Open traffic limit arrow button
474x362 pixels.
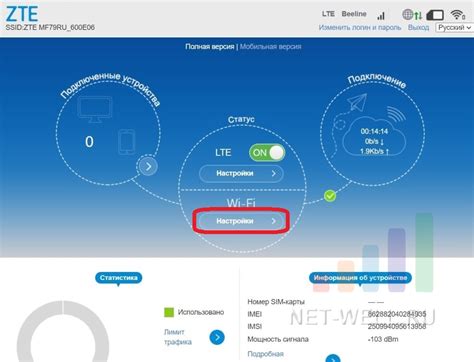click(217, 337)
